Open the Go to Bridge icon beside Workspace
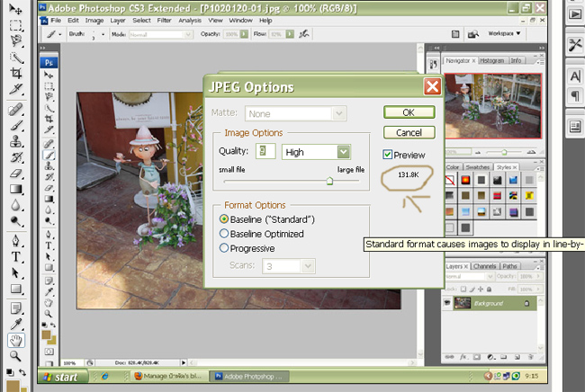Image resolution: width=585 pixels, height=392 pixels. [x=473, y=34]
